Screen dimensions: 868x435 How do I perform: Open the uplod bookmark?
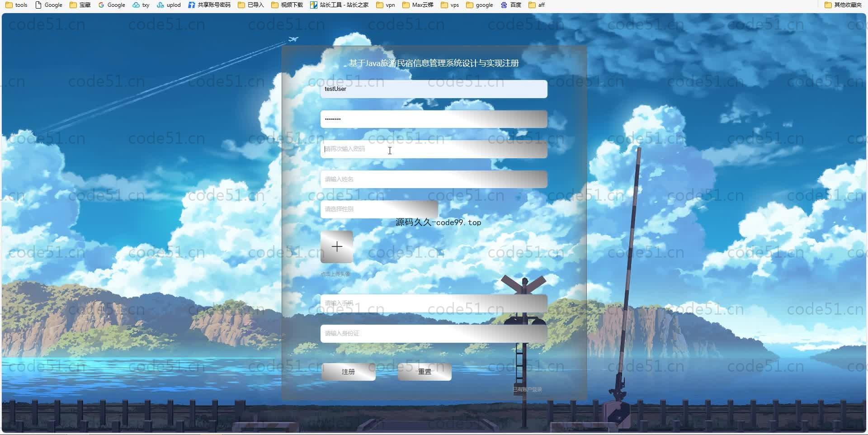click(169, 5)
